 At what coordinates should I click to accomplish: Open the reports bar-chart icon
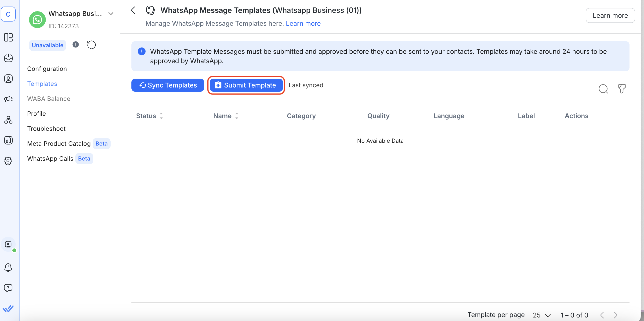[8, 140]
